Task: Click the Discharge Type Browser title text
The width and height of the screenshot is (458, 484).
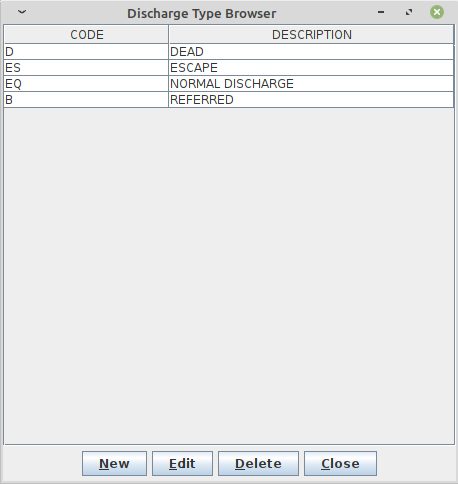Action: click(x=202, y=14)
